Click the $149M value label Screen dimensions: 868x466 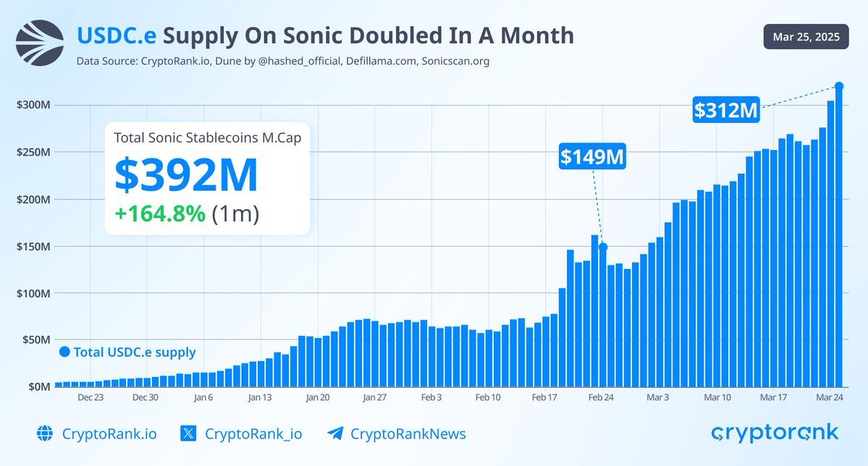click(591, 156)
